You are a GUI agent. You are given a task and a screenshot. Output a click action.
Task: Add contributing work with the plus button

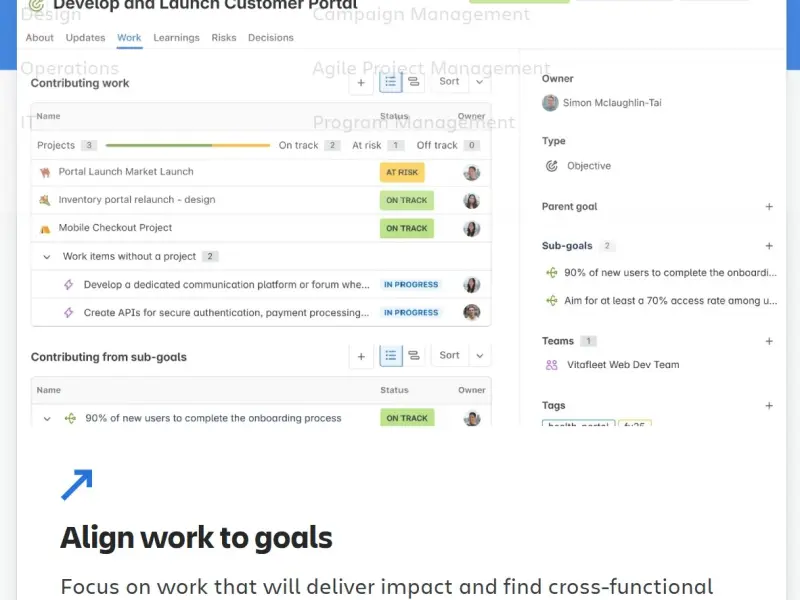tap(361, 82)
